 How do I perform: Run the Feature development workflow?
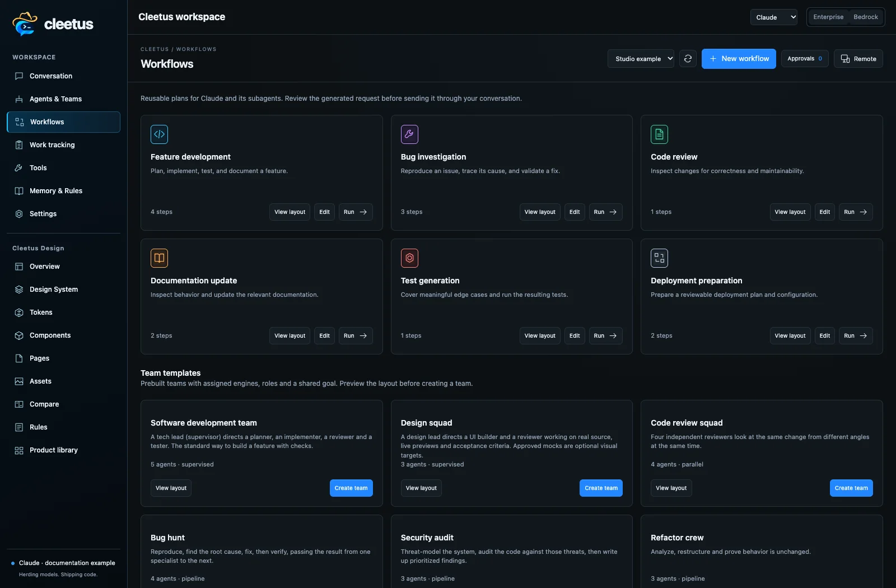356,212
